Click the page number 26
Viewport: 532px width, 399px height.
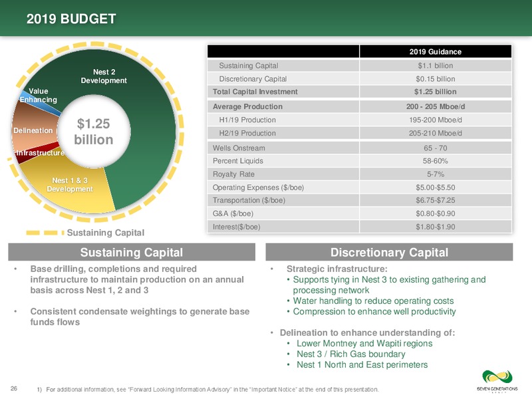tap(14, 388)
